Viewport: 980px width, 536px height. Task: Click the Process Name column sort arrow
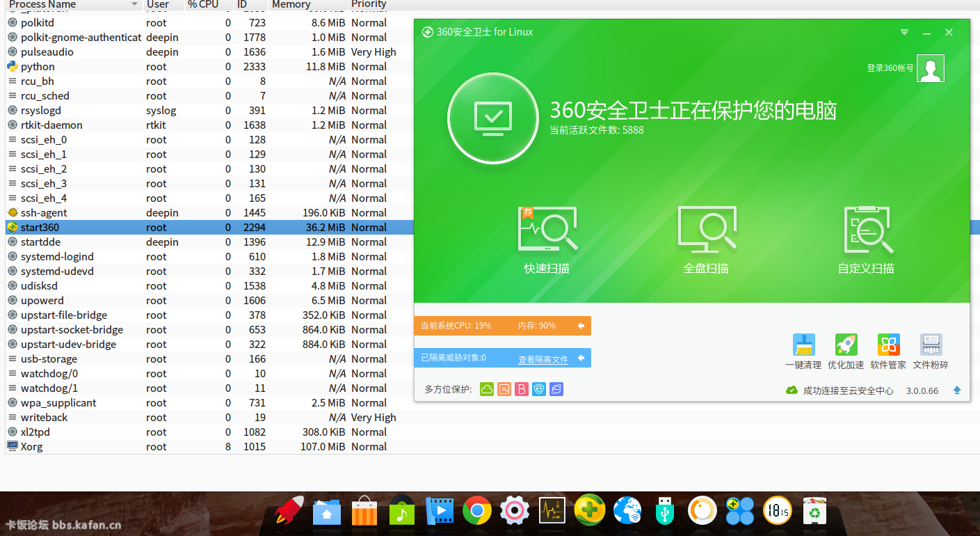point(134,4)
